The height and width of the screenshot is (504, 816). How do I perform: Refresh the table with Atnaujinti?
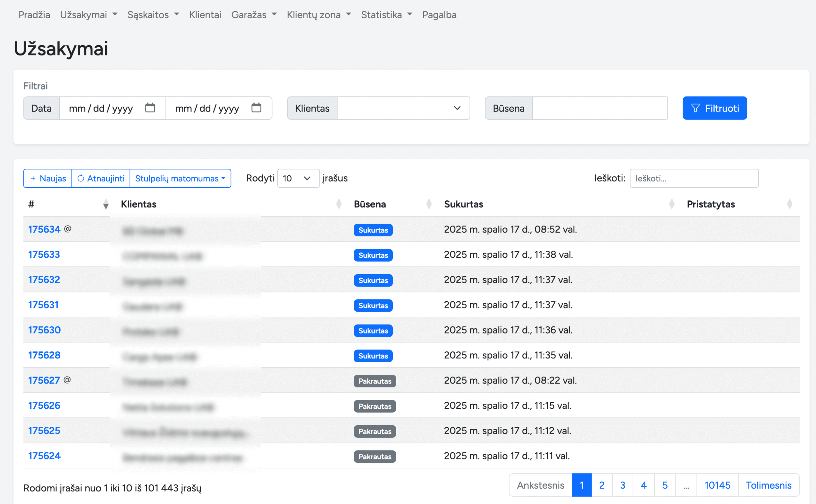click(101, 178)
